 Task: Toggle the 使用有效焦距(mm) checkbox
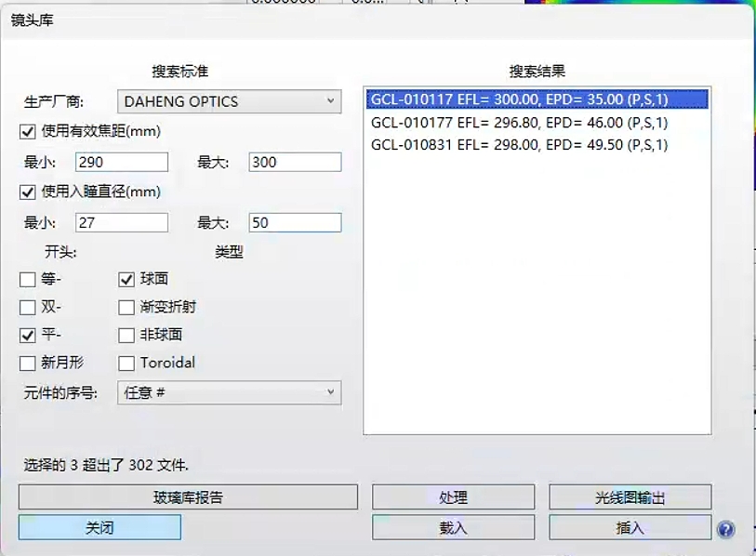coord(28,132)
